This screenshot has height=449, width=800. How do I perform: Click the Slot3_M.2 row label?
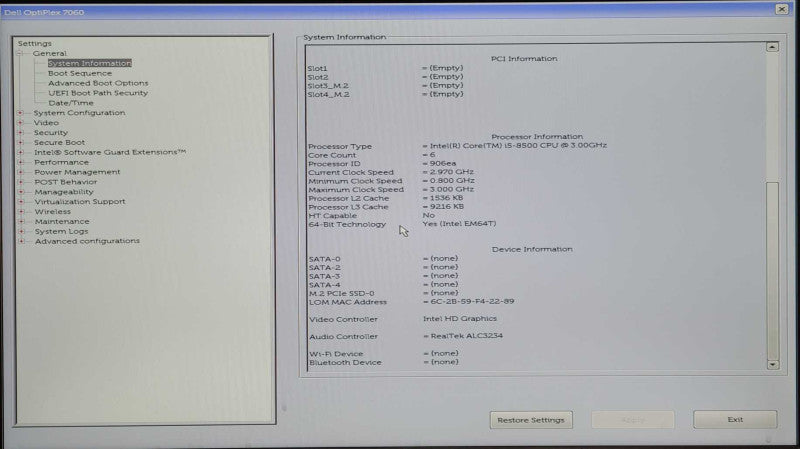click(328, 86)
